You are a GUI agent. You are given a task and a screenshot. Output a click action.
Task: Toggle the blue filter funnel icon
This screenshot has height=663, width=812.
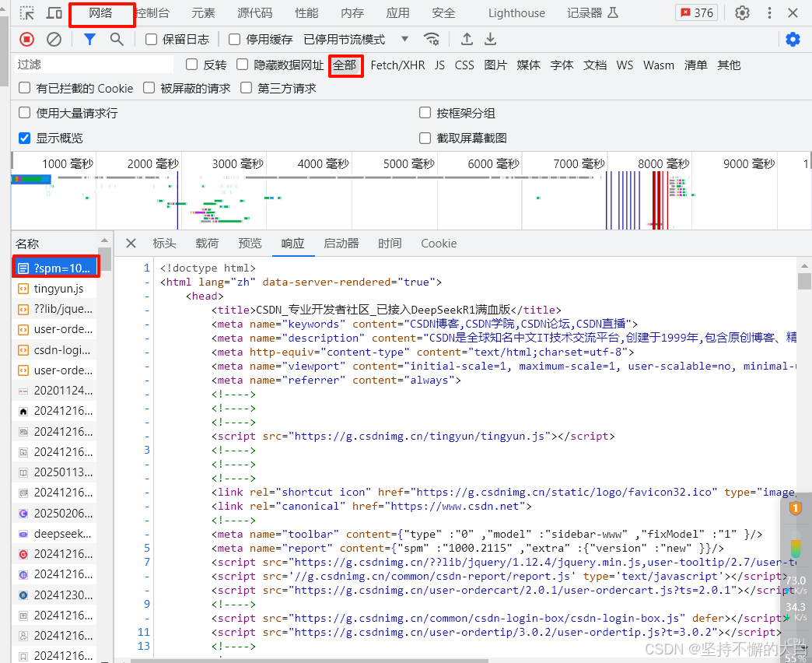pos(89,39)
